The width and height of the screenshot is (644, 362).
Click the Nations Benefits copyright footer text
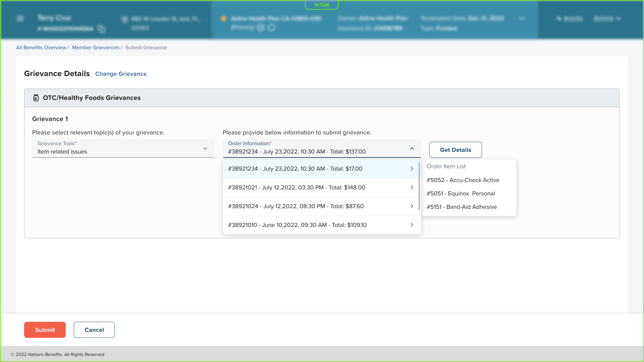pyautogui.click(x=57, y=354)
